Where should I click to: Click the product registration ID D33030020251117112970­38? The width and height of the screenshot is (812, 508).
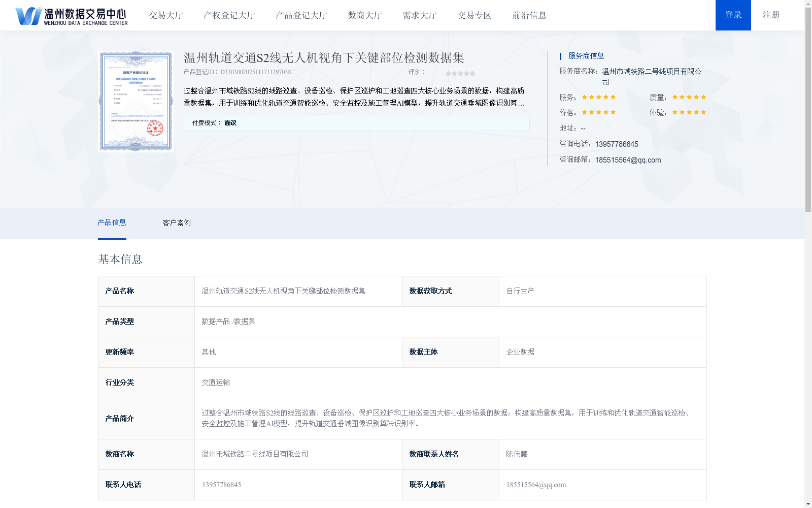[x=256, y=72]
